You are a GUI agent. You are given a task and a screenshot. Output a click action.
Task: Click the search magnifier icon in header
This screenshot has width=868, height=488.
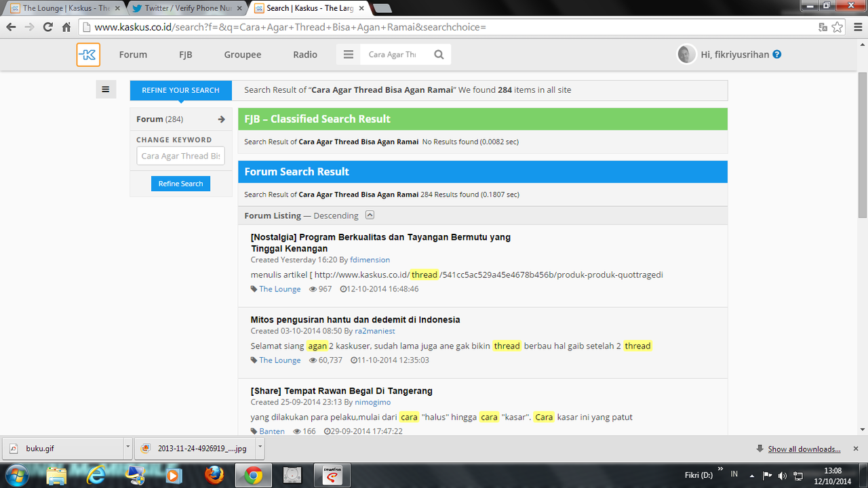tap(439, 55)
